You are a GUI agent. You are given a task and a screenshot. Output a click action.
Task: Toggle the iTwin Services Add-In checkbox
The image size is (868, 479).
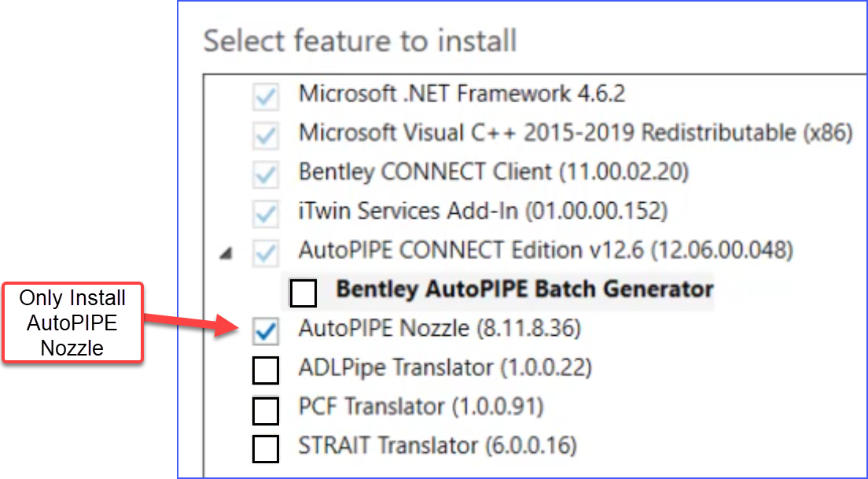(x=267, y=213)
